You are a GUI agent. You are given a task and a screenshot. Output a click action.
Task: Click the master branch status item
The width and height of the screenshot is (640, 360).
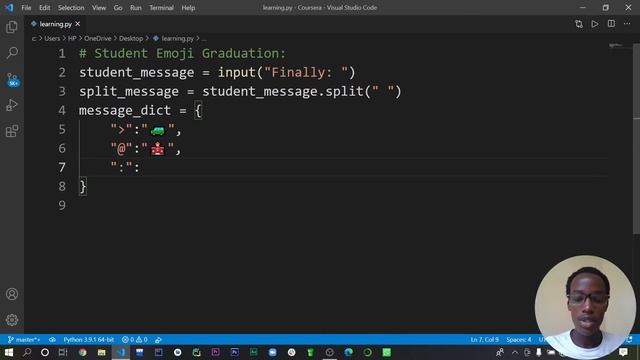24,340
